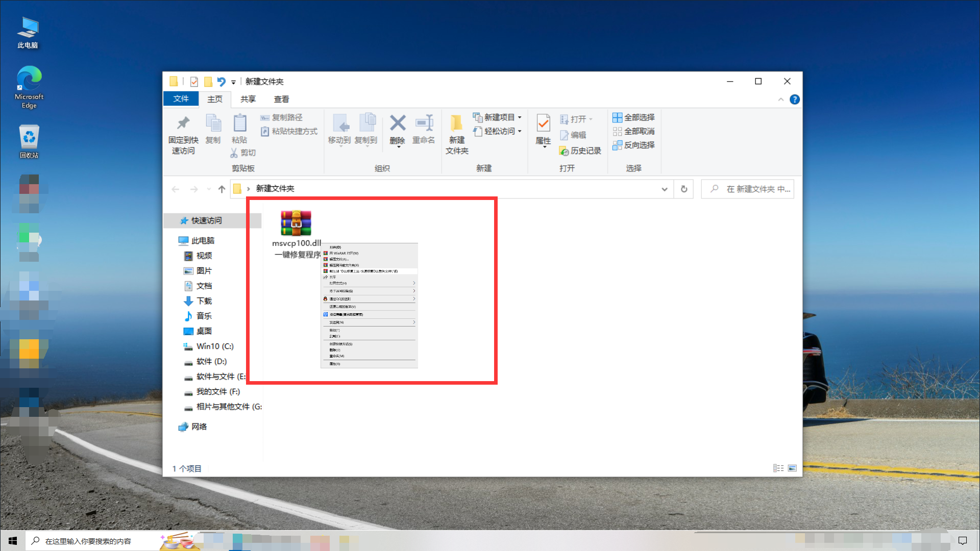Expand the address bar history dropdown
Screen dimensions: 980x551
click(665, 189)
